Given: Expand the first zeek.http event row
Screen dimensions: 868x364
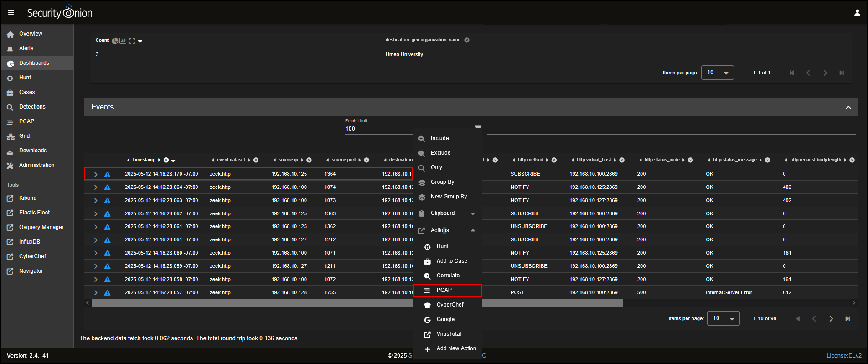Looking at the screenshot, I should 96,174.
